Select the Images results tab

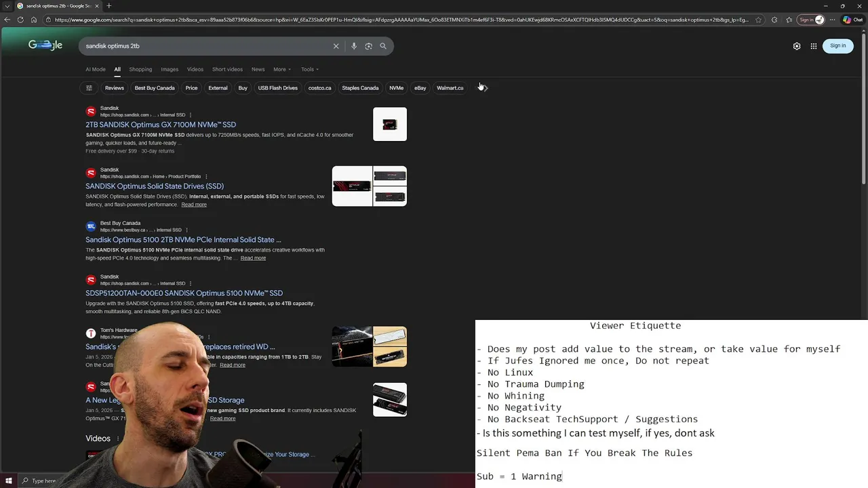click(x=170, y=69)
